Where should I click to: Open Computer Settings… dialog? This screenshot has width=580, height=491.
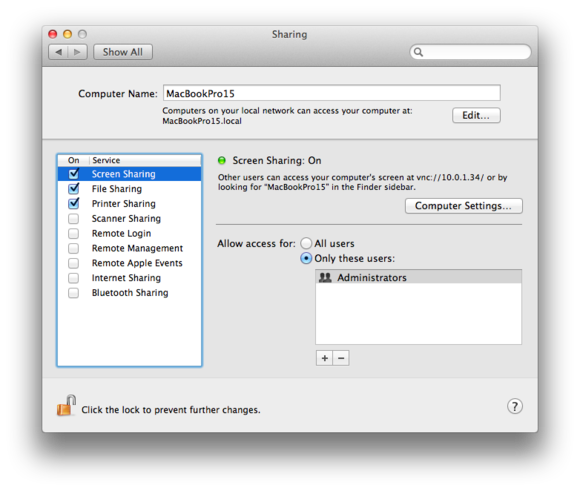463,206
